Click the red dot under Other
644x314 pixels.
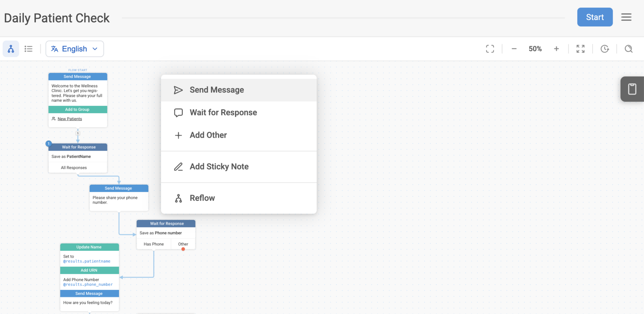pos(183,249)
